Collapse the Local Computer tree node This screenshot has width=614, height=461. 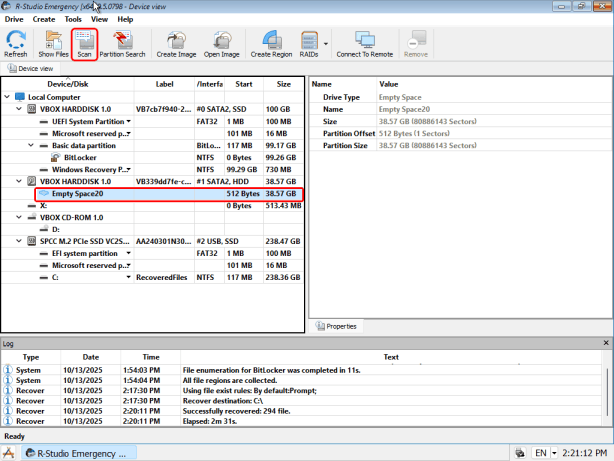click(9, 97)
